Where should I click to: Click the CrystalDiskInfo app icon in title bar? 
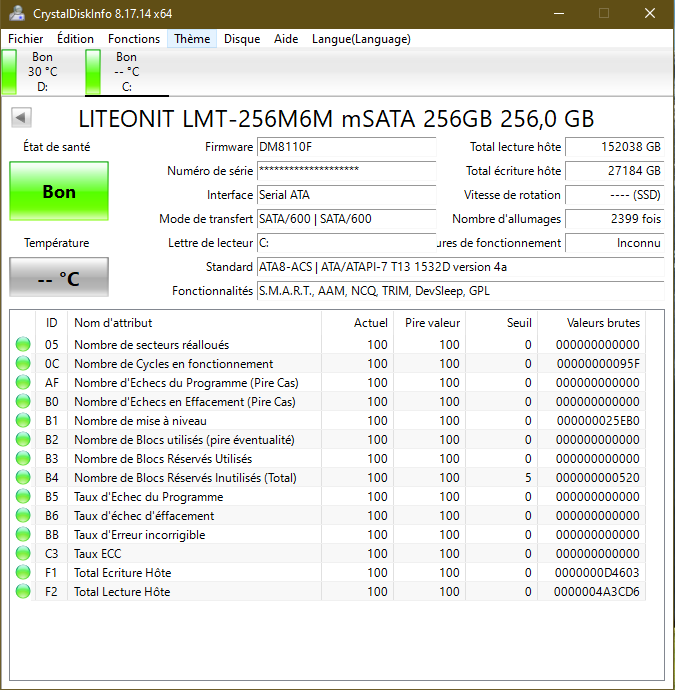(17, 13)
